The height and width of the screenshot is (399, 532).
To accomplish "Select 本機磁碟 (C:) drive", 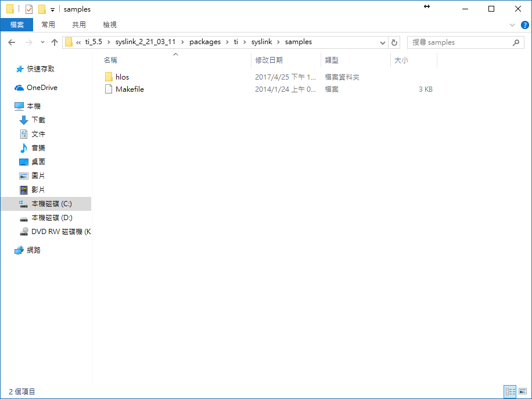I will point(46,204).
